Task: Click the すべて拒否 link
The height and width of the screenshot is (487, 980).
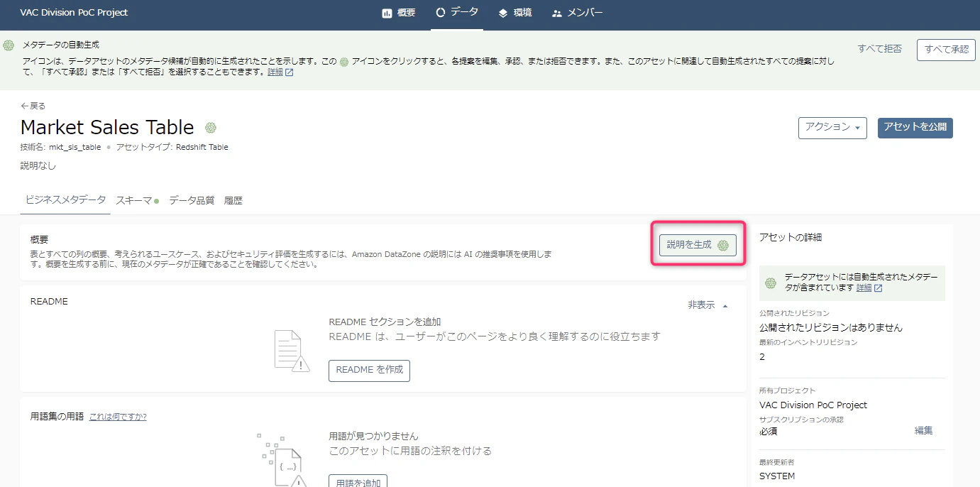Action: pos(880,49)
